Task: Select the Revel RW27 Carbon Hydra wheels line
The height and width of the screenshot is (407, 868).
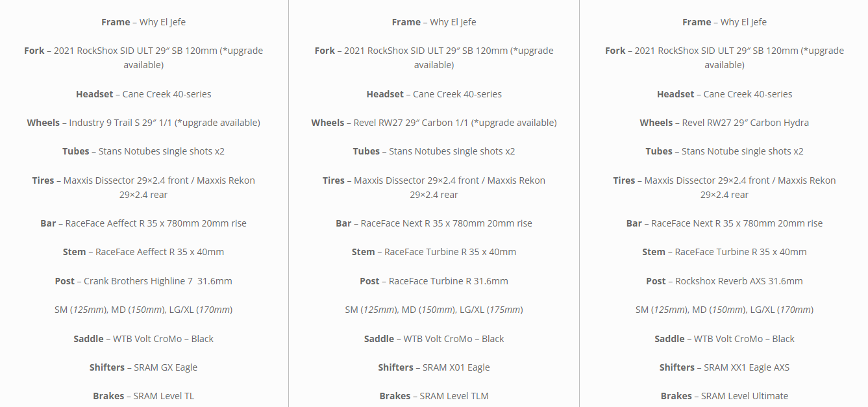Action: tap(724, 123)
